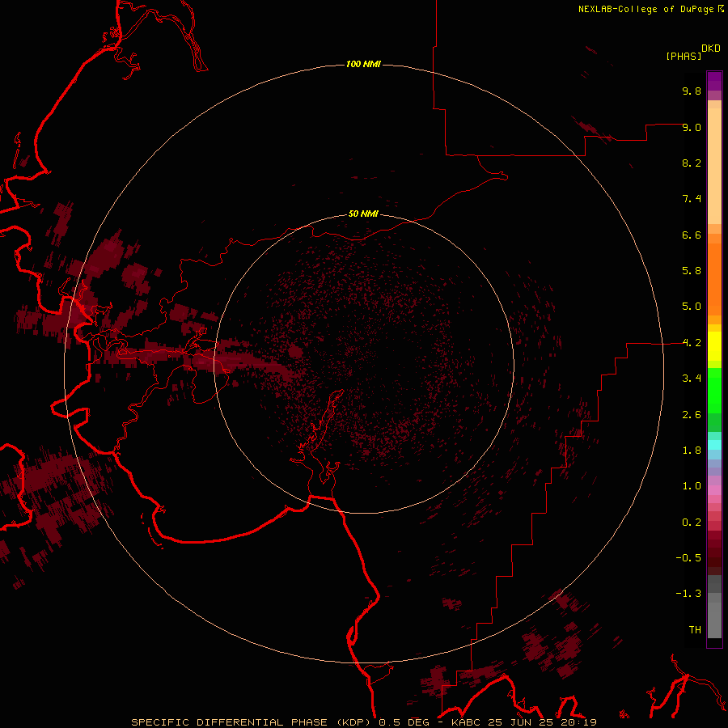Click the 9.8 value on the color scale
Screen dimensions: 728x728
[x=692, y=91]
